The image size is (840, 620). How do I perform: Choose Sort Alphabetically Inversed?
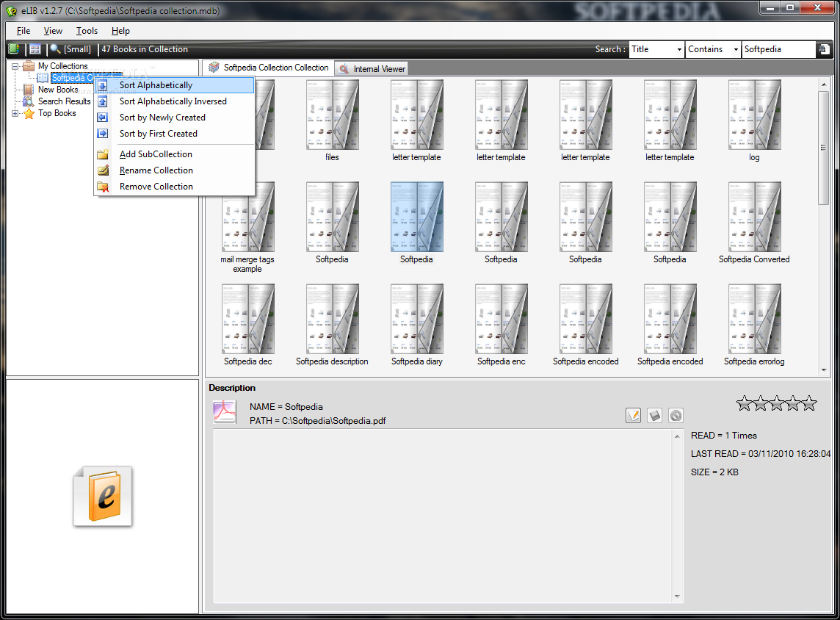tap(174, 101)
